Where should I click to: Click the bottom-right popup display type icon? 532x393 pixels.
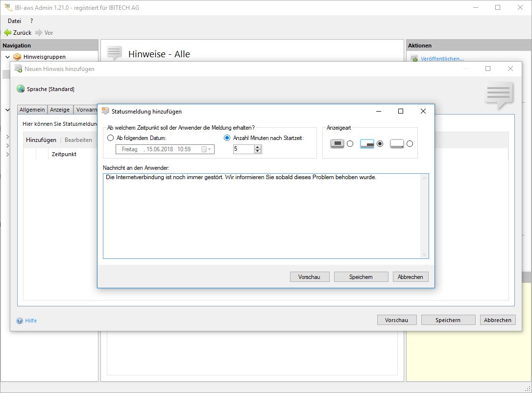[x=367, y=143]
